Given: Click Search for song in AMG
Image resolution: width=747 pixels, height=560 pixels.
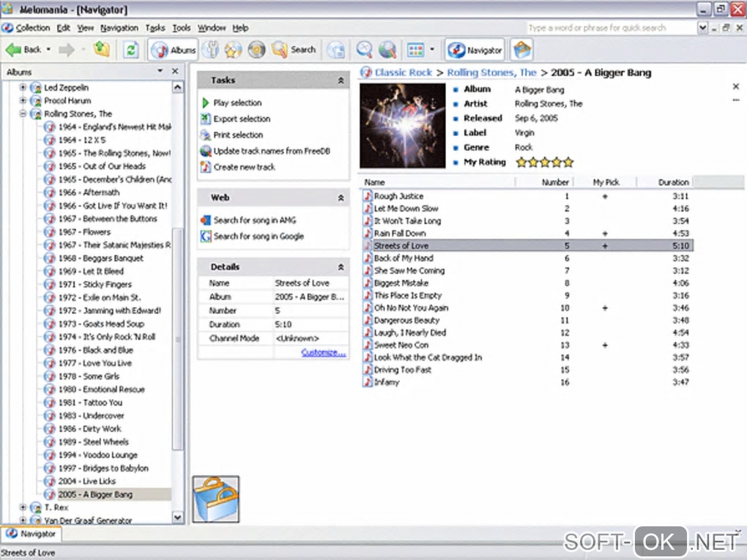Looking at the screenshot, I should coord(254,220).
